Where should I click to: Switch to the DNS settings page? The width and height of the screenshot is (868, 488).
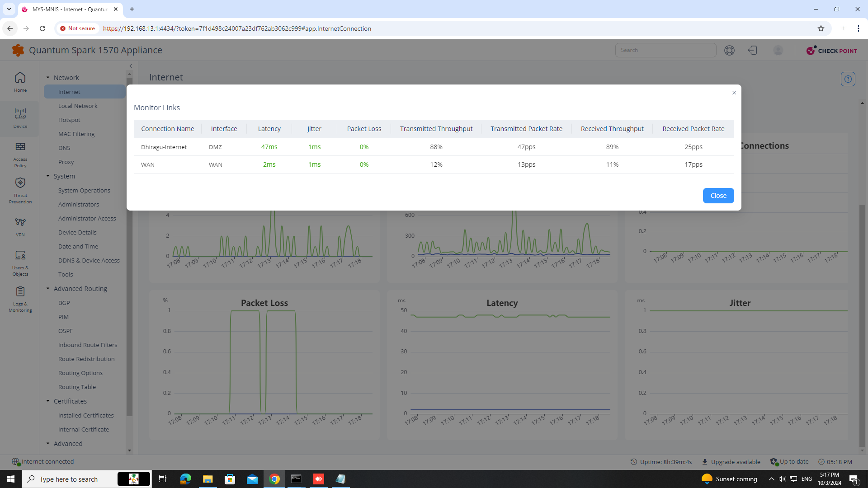pyautogui.click(x=65, y=148)
